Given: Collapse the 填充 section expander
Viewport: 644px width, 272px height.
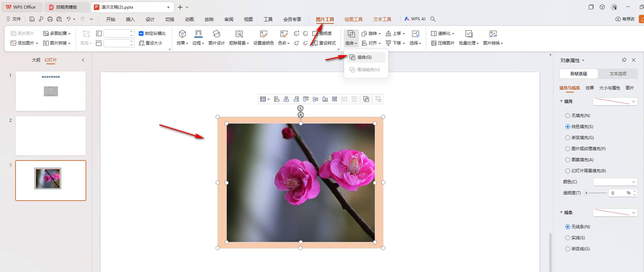Looking at the screenshot, I should (561, 101).
